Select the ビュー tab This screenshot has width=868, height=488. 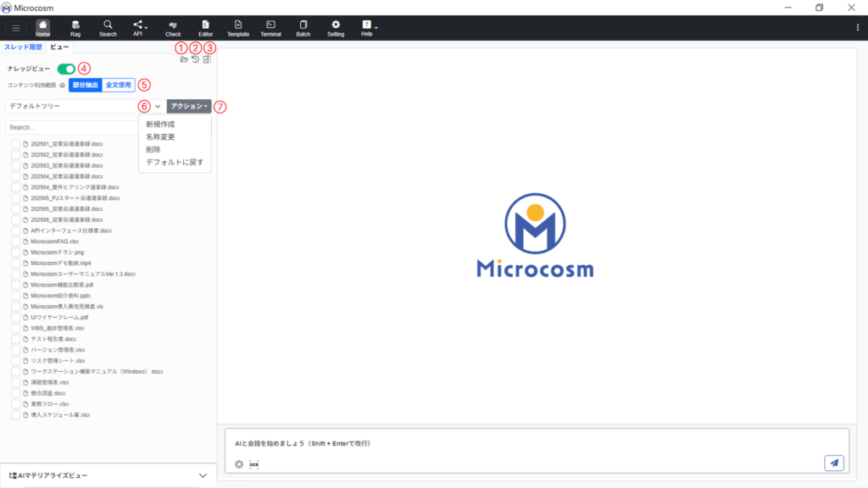(x=60, y=47)
